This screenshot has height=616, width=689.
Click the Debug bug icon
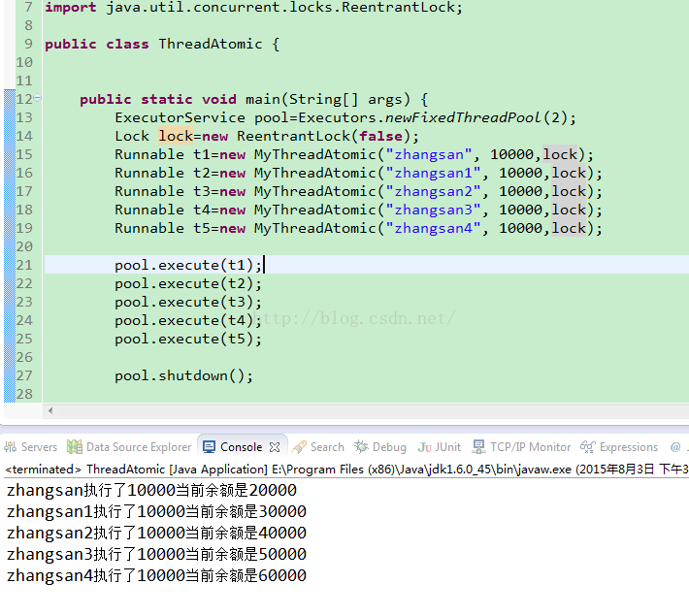tap(361, 447)
